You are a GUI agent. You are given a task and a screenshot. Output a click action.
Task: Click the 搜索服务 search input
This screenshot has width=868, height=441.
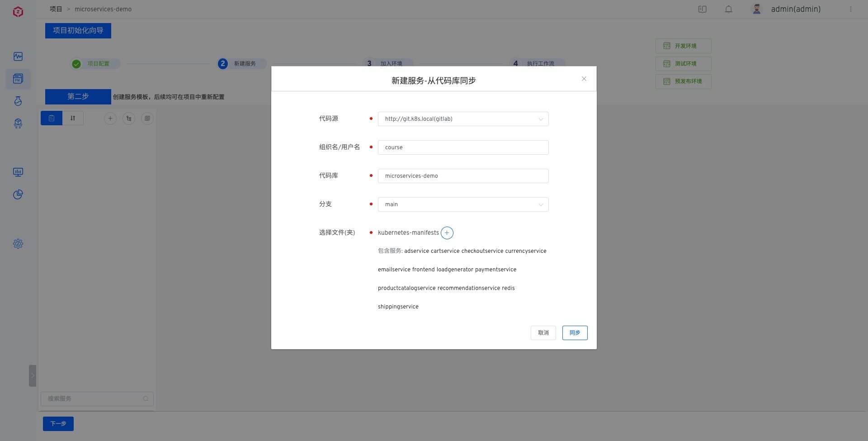pyautogui.click(x=97, y=398)
